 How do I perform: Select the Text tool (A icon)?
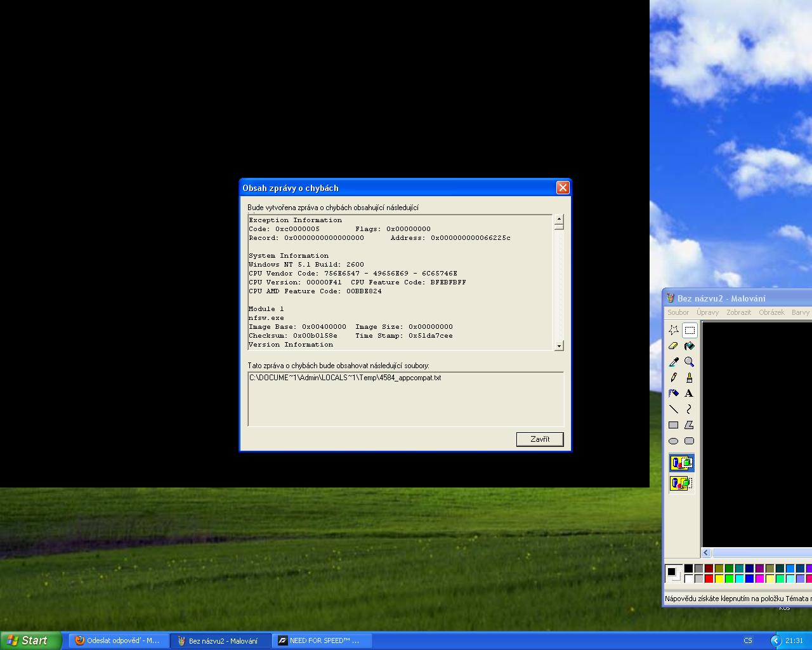(689, 394)
